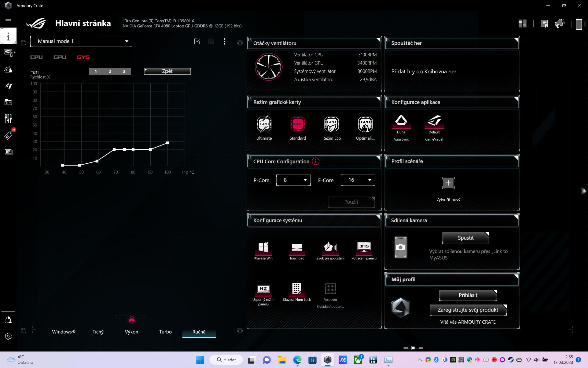The height and width of the screenshot is (368, 588).
Task: Click the apply checkmark icon for fan profile
Action: click(197, 41)
